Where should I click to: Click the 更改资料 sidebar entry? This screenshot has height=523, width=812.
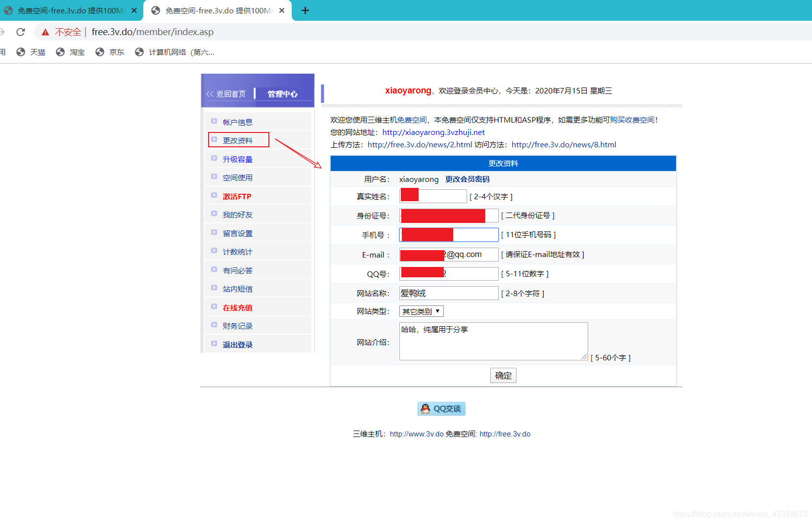[x=238, y=140]
